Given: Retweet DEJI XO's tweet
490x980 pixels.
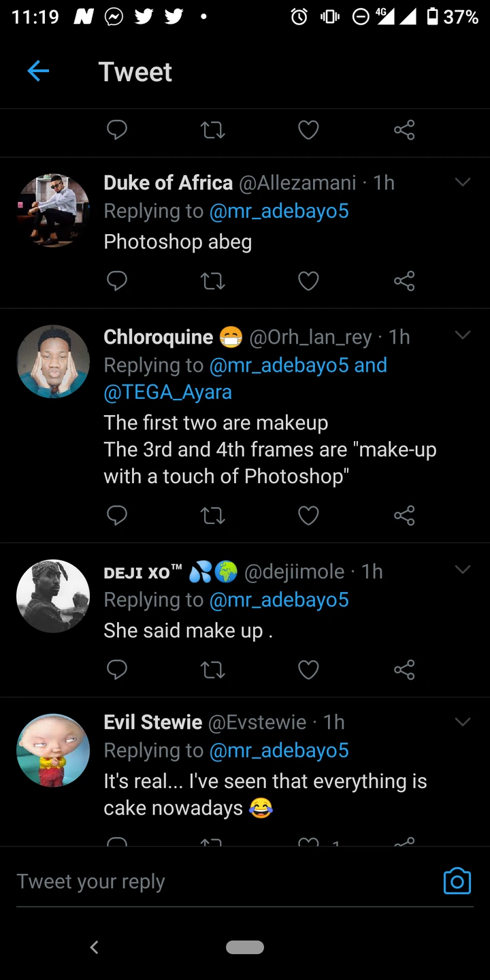Looking at the screenshot, I should tap(213, 670).
